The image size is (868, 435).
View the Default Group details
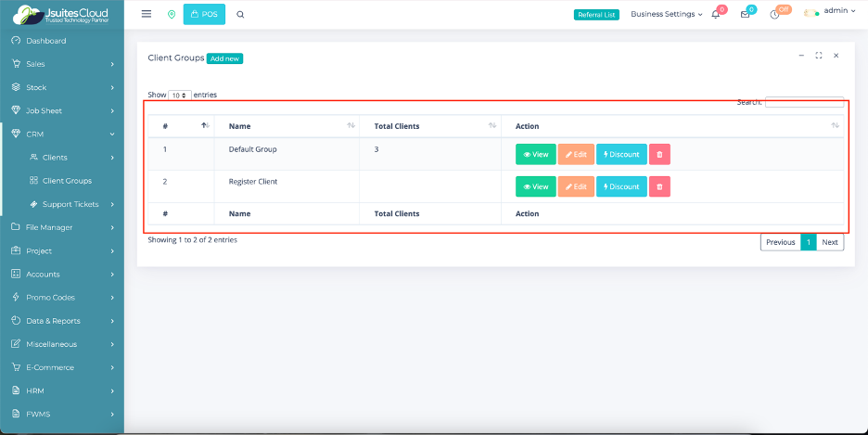tap(535, 154)
